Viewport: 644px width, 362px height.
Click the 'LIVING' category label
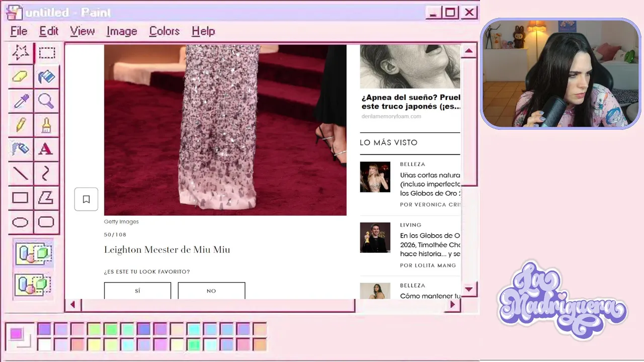tap(411, 225)
